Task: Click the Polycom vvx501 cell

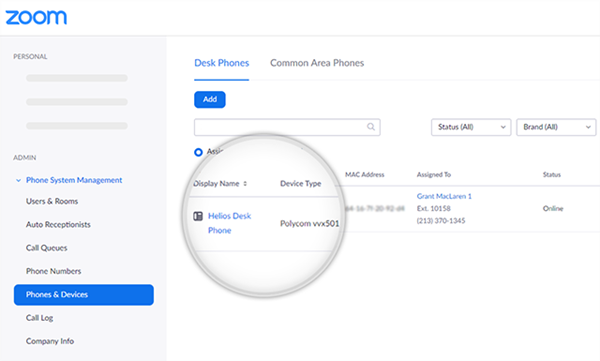Action: point(309,224)
